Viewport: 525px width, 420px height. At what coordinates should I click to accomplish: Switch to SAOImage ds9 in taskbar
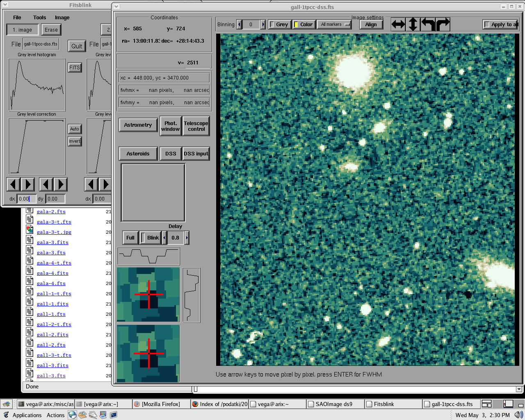[x=335, y=404]
